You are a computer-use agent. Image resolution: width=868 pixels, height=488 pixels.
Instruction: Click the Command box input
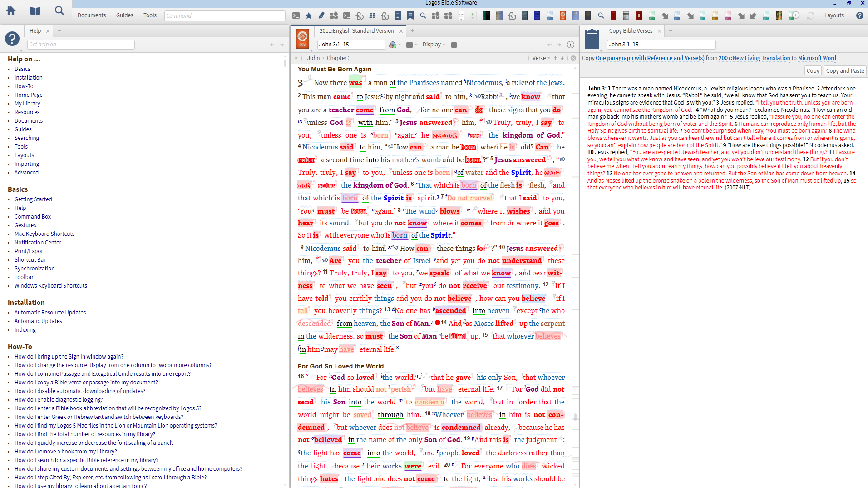pos(225,15)
